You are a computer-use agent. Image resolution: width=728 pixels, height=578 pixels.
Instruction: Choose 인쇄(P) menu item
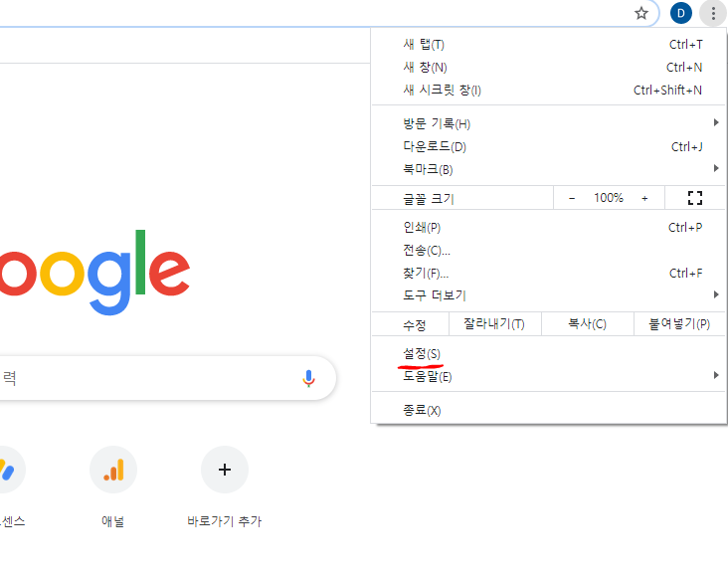point(548,228)
